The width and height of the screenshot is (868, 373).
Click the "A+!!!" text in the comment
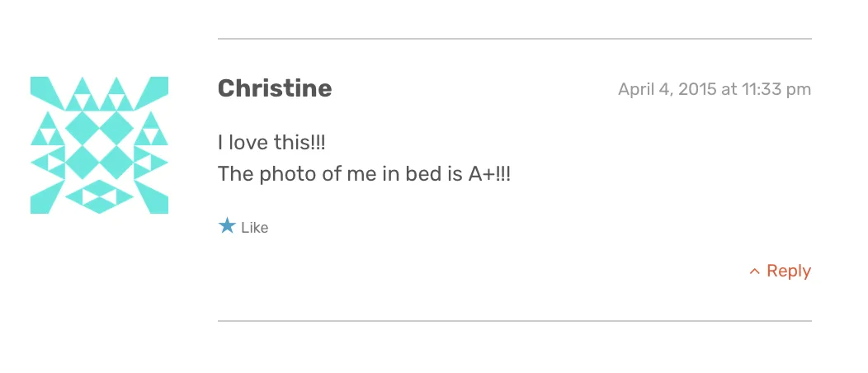pyautogui.click(x=489, y=174)
